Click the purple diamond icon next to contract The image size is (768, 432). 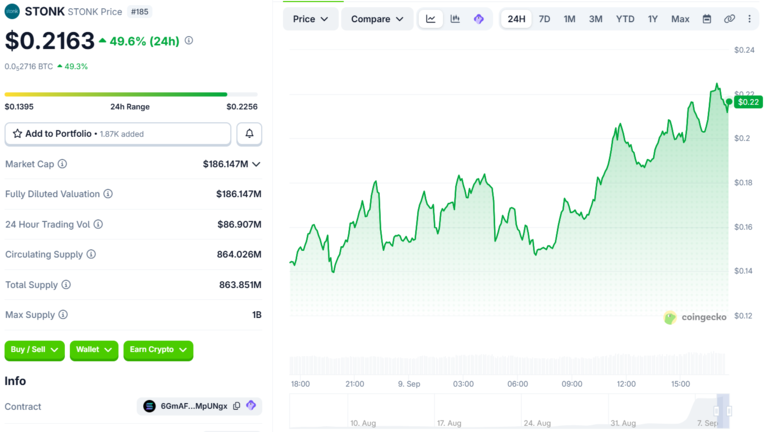tap(251, 406)
